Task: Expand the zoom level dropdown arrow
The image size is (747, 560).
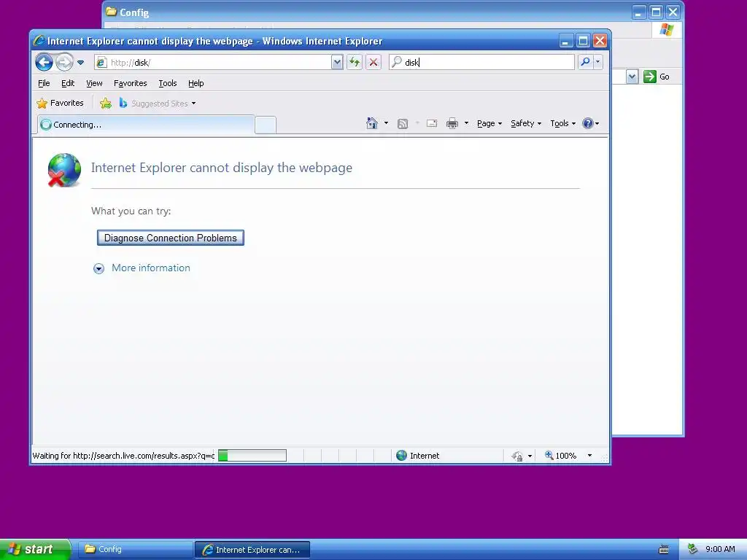Action: pyautogui.click(x=589, y=456)
